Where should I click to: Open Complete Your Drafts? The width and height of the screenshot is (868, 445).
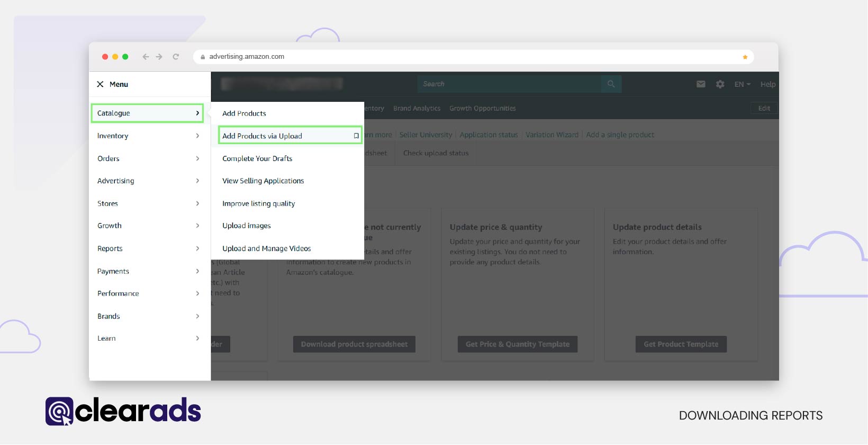coord(257,158)
